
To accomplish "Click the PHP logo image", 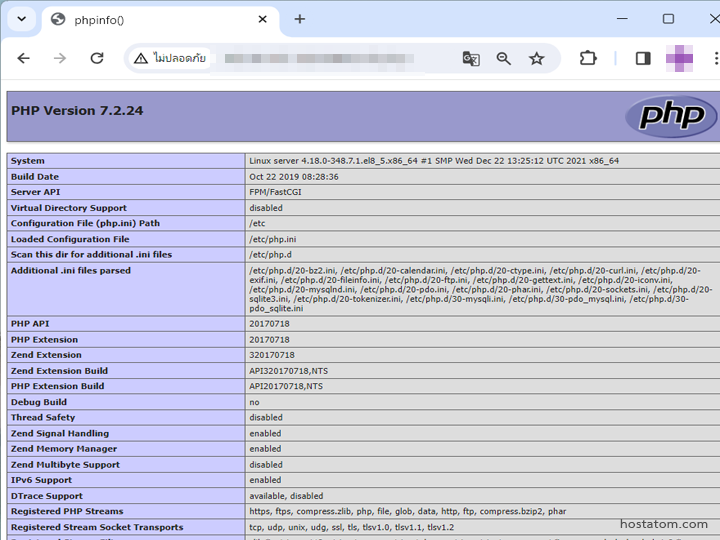I will pyautogui.click(x=670, y=116).
